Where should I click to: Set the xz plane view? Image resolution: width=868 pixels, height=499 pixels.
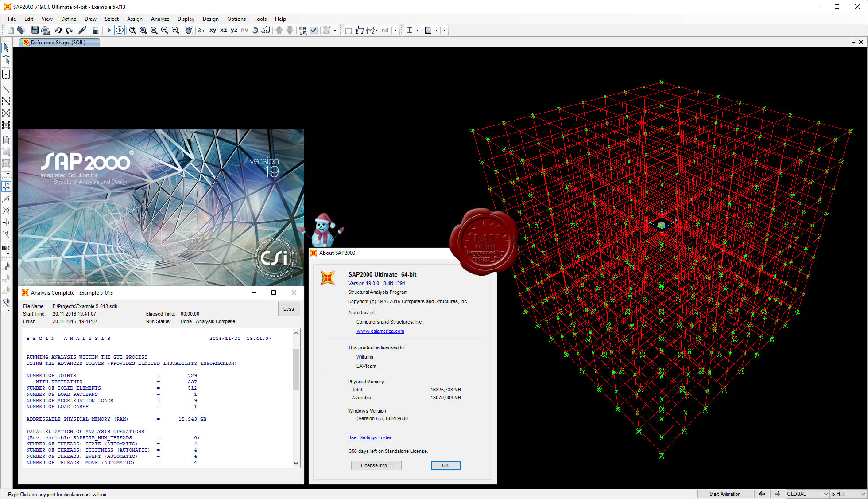(x=224, y=30)
